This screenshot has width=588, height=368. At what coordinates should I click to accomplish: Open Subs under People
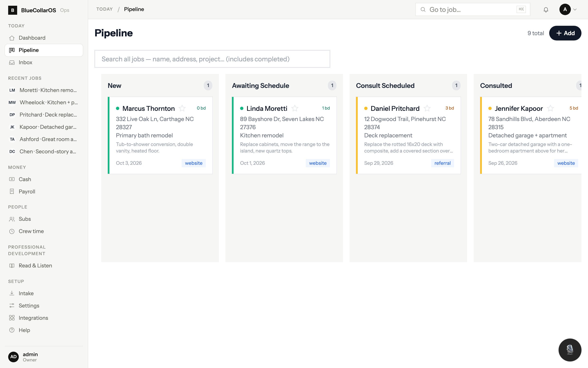click(44, 219)
